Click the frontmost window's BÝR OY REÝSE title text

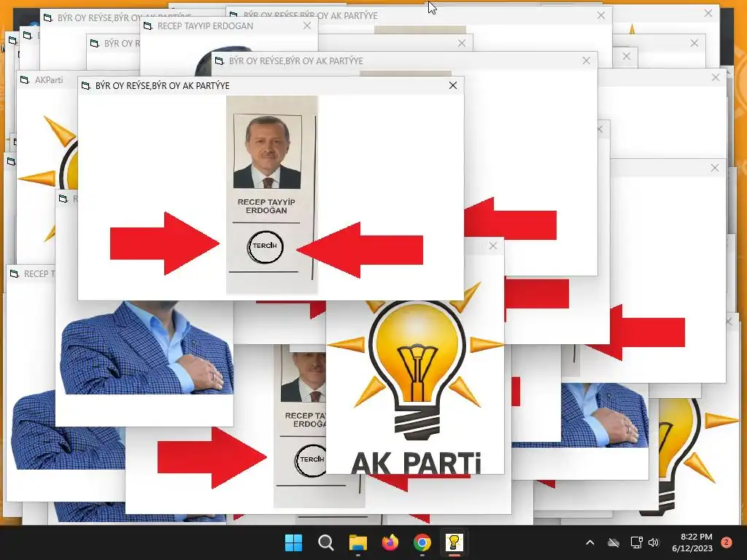click(x=163, y=86)
